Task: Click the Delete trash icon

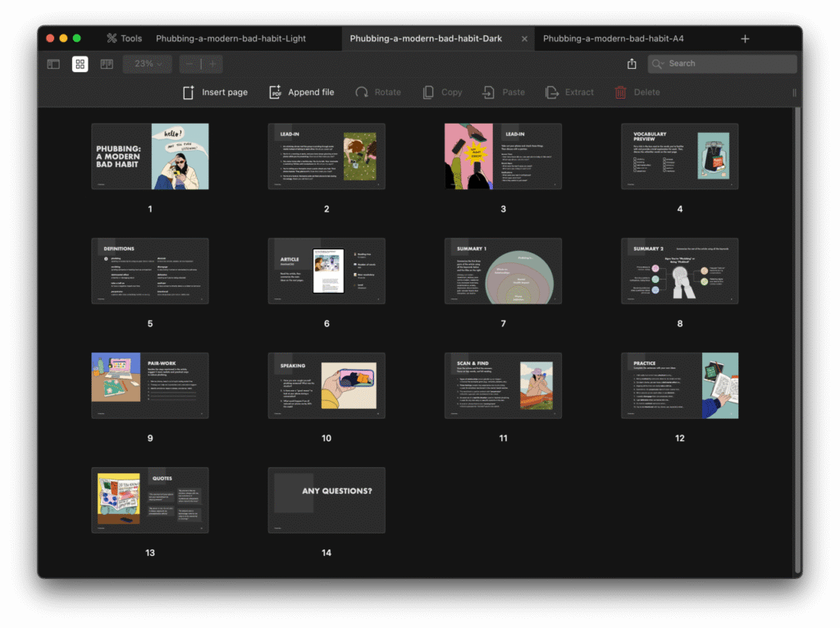Action: [621, 93]
